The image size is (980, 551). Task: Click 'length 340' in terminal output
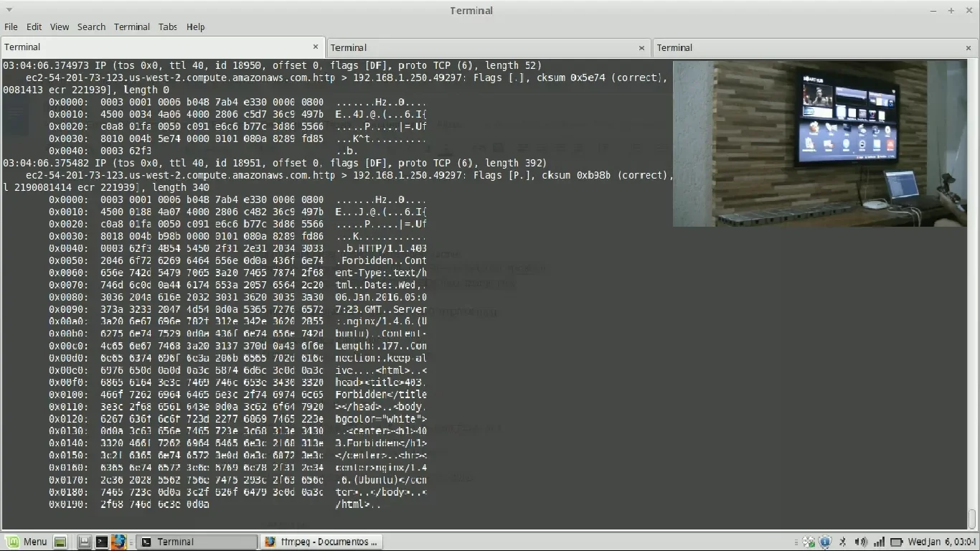pos(181,187)
